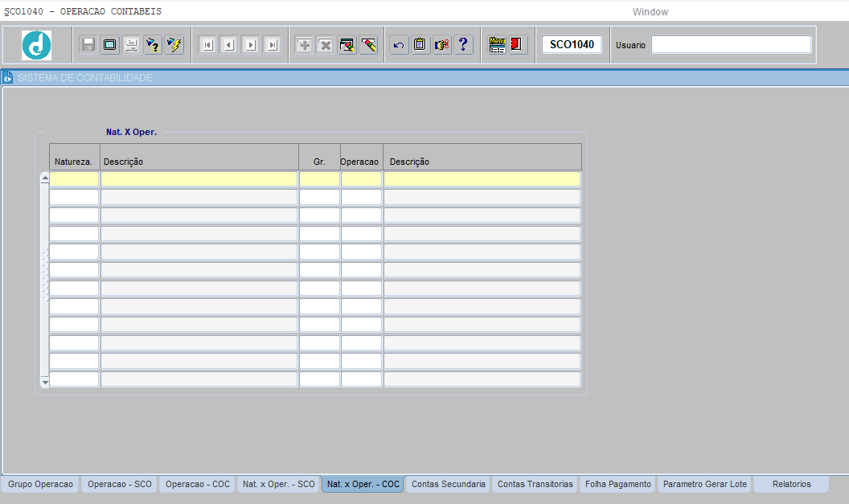Image resolution: width=849 pixels, height=504 pixels.
Task: Click the help question mark icon
Action: pos(463,45)
